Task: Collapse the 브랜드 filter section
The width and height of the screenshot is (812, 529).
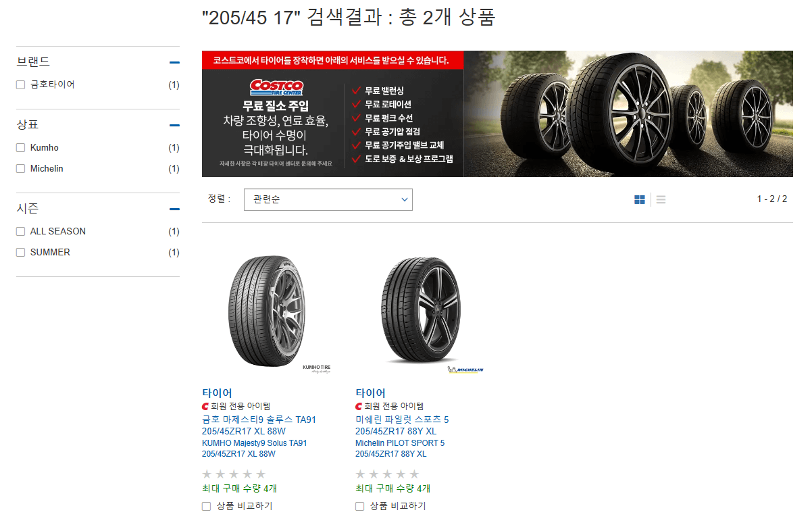Action: [x=174, y=61]
